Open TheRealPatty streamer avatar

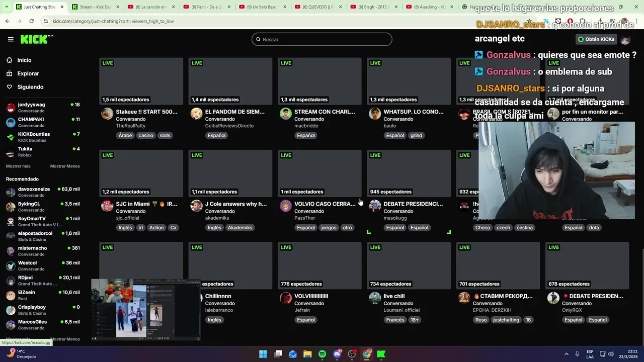[x=107, y=114]
